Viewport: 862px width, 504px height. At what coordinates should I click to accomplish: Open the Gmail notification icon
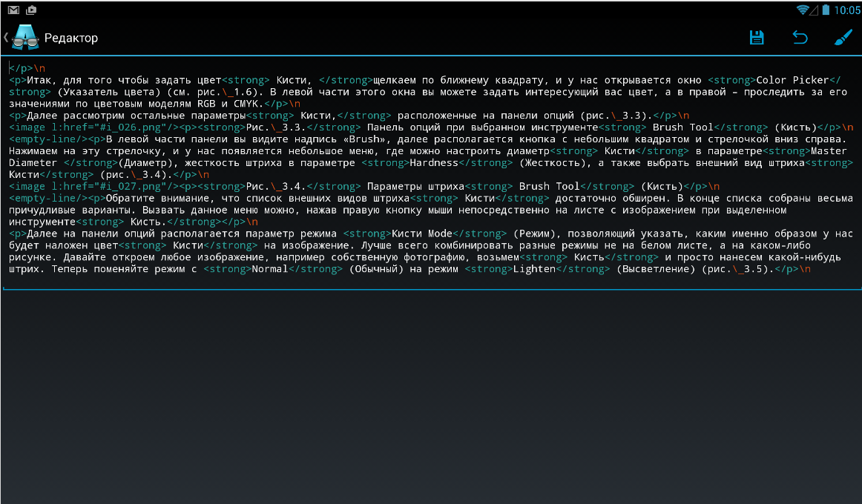coord(14,10)
